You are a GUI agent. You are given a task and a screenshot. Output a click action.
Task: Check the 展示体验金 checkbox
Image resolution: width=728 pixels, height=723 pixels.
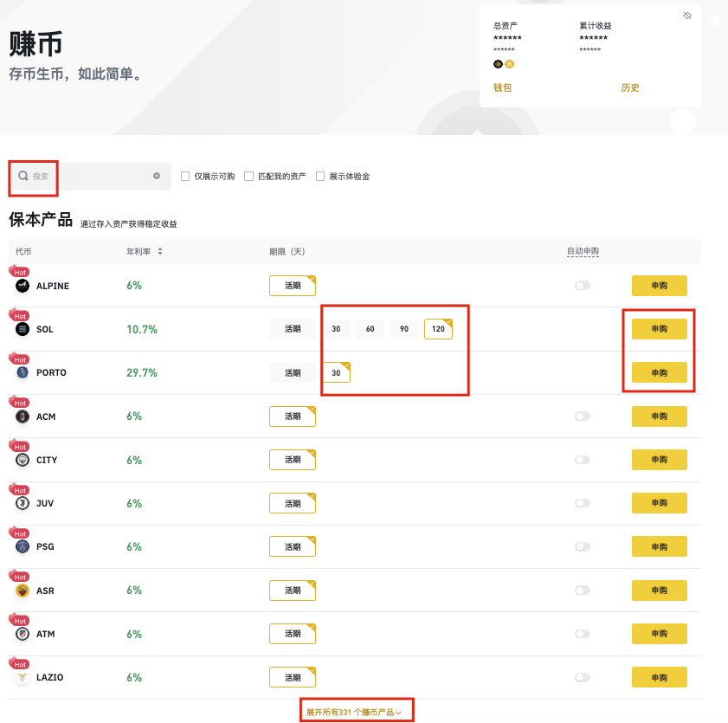pos(320,177)
